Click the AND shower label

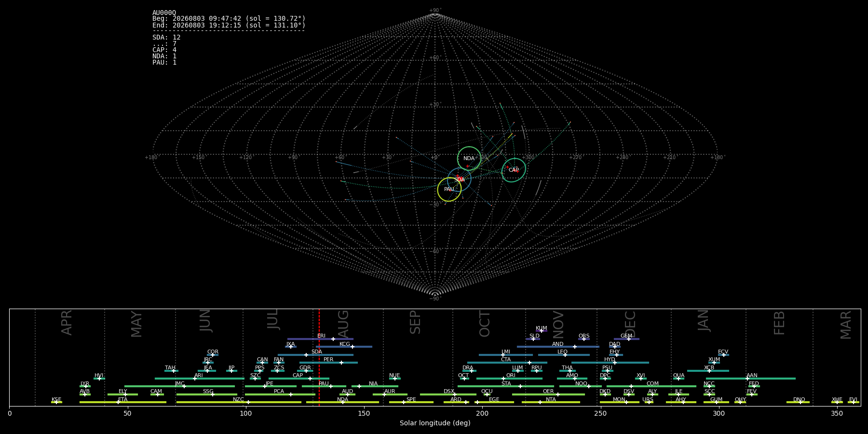click(x=558, y=344)
